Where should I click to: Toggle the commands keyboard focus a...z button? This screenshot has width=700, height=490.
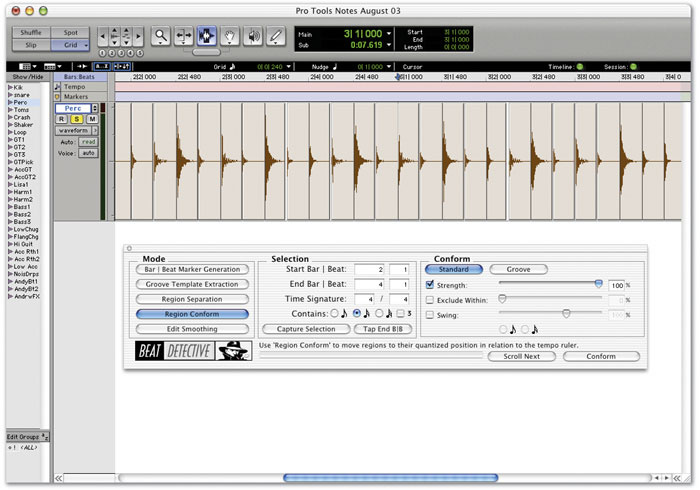[102, 66]
